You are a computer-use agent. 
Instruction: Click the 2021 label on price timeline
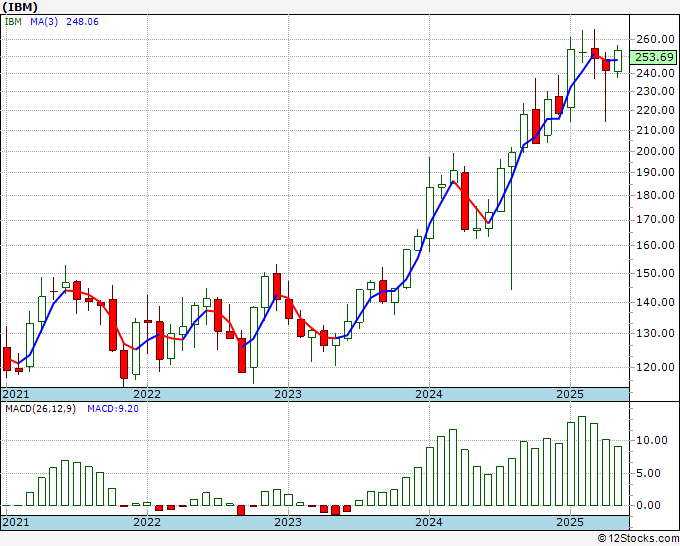pos(16,394)
